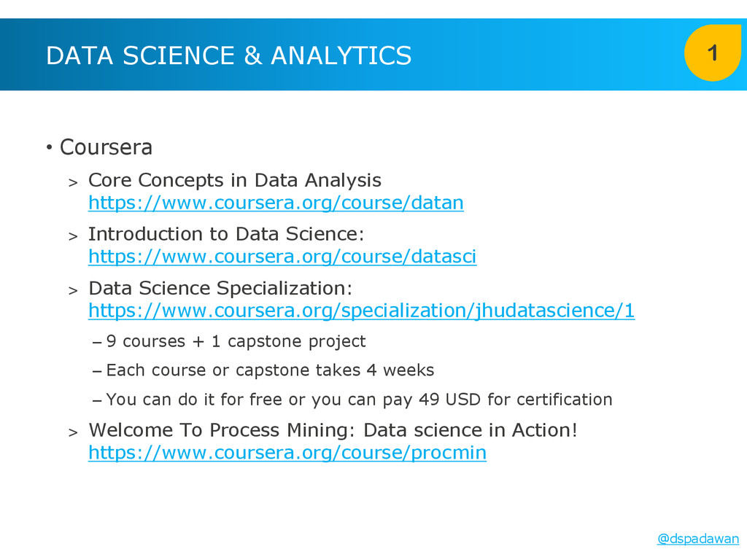Click the arrow bullet before Data Science Specialization

pos(72,290)
